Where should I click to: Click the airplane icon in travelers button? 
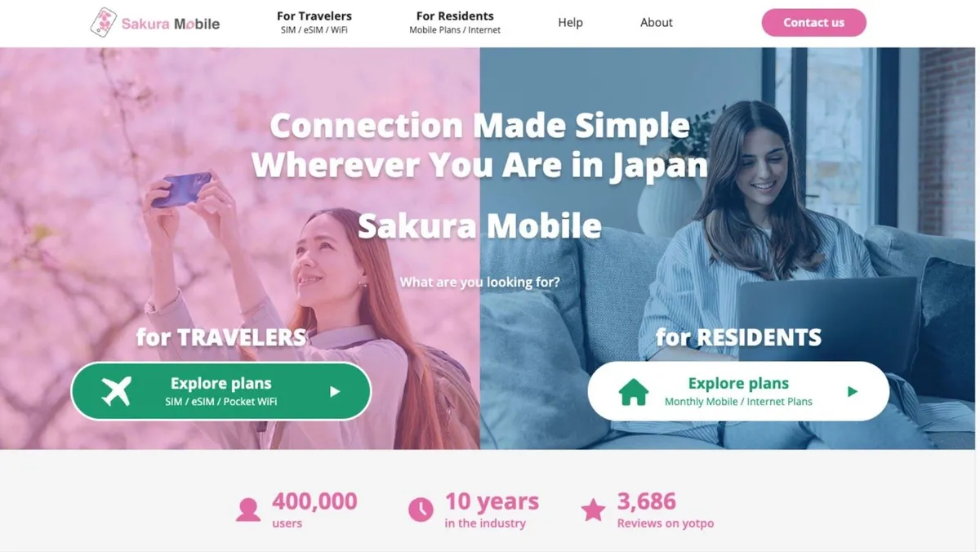pos(116,391)
